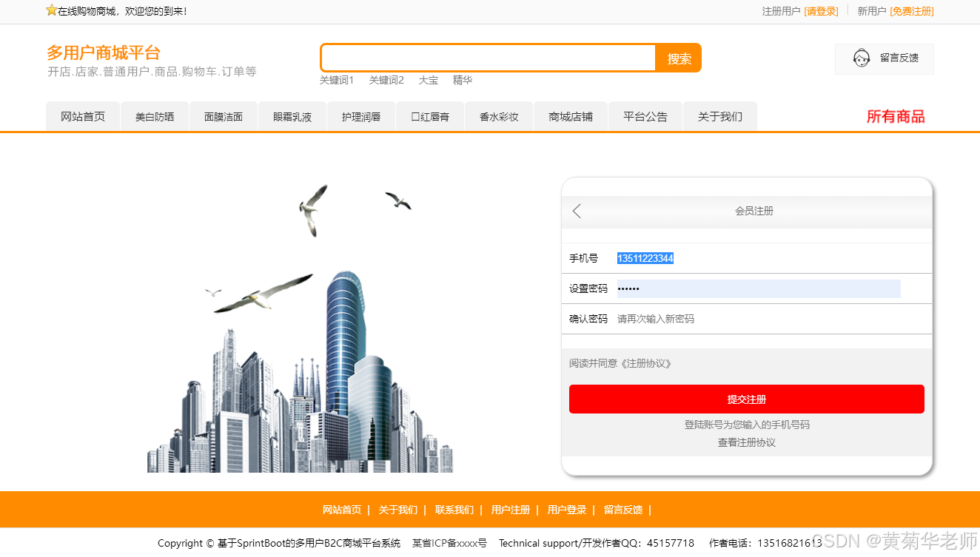Screen dimensions: 980x557
Task: Open the 平台公告 announcements menu item
Action: tap(645, 116)
